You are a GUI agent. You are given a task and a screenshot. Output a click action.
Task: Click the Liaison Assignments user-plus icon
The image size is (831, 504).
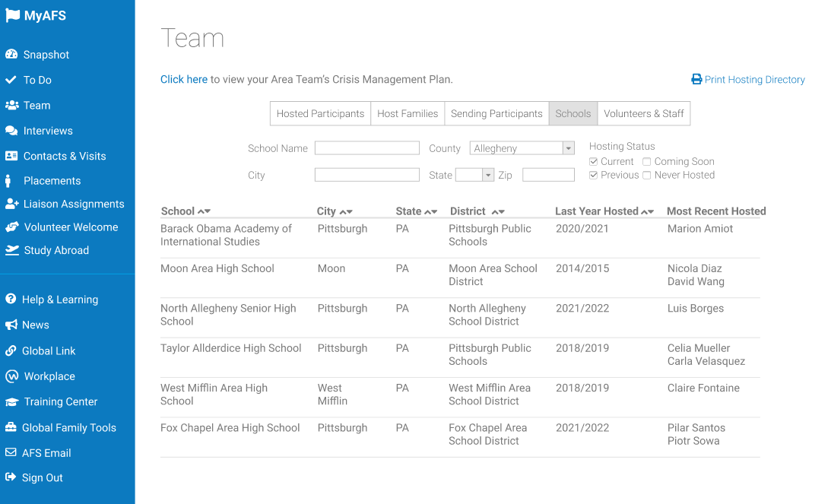[11, 204]
